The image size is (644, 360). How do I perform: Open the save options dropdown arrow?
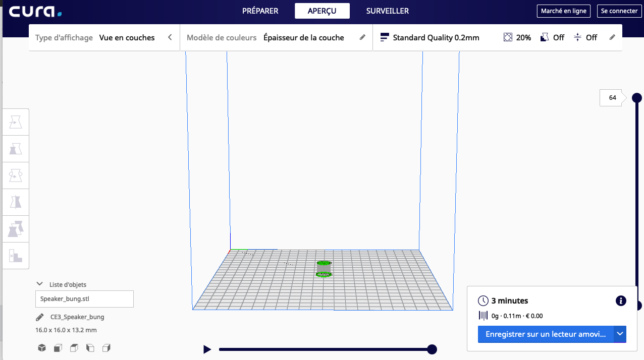(620, 334)
